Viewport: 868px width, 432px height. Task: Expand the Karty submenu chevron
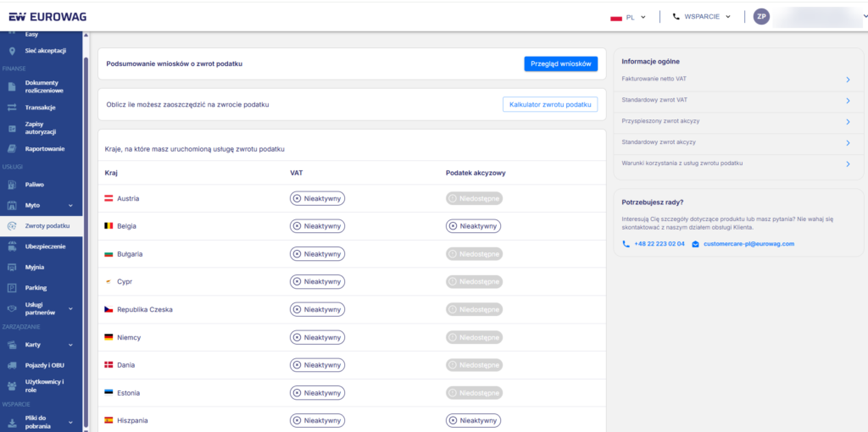71,345
